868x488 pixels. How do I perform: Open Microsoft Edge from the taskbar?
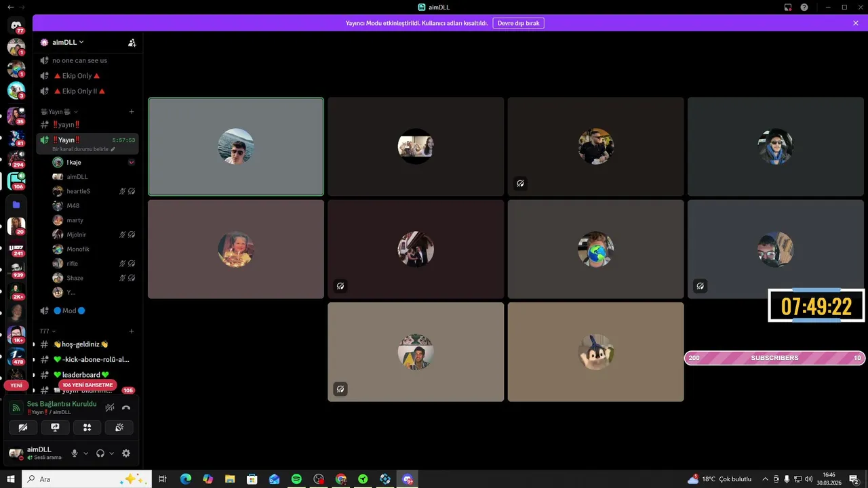[185, 479]
